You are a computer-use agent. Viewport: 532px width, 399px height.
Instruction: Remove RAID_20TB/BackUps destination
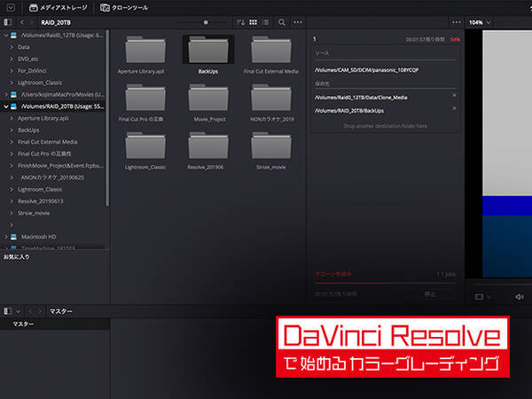tap(454, 108)
